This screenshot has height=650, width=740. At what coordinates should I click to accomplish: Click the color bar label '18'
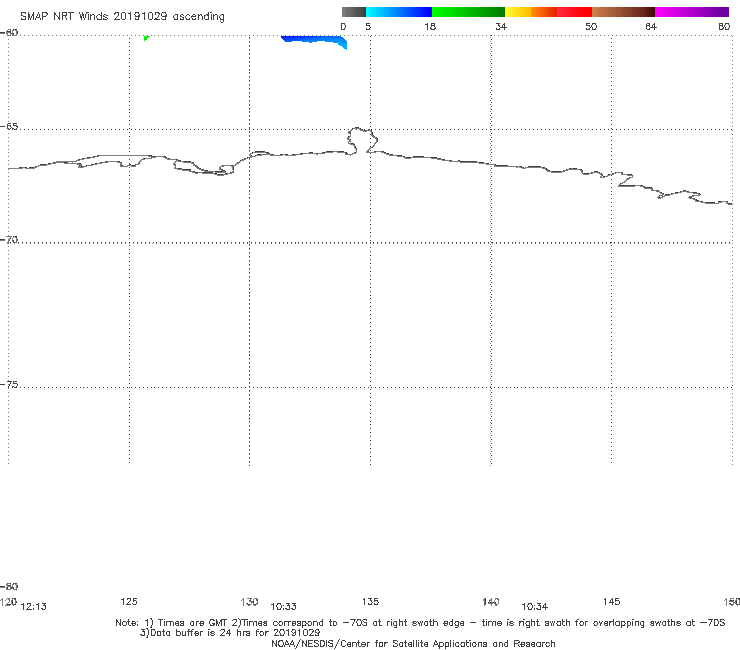click(x=430, y=26)
